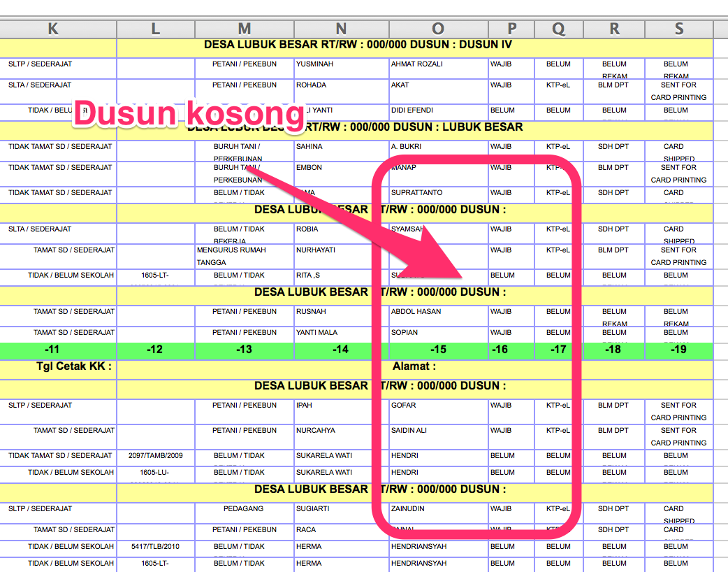
Task: Select the cell 'YANTI MALA'
Action: click(x=341, y=334)
